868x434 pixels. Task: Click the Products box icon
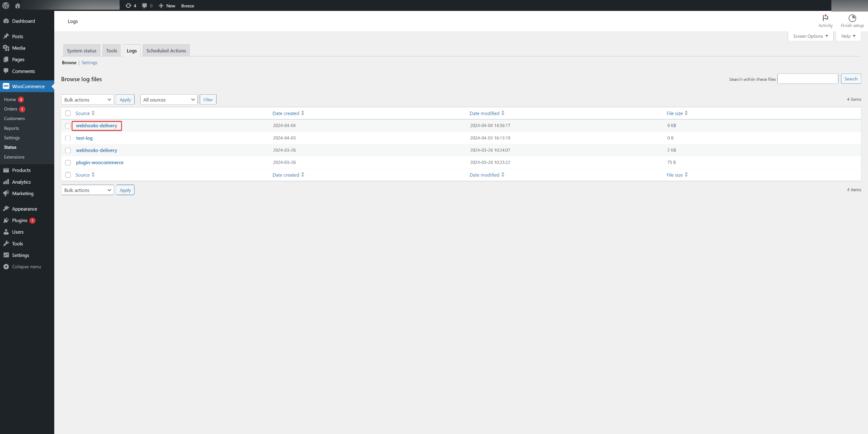point(6,170)
